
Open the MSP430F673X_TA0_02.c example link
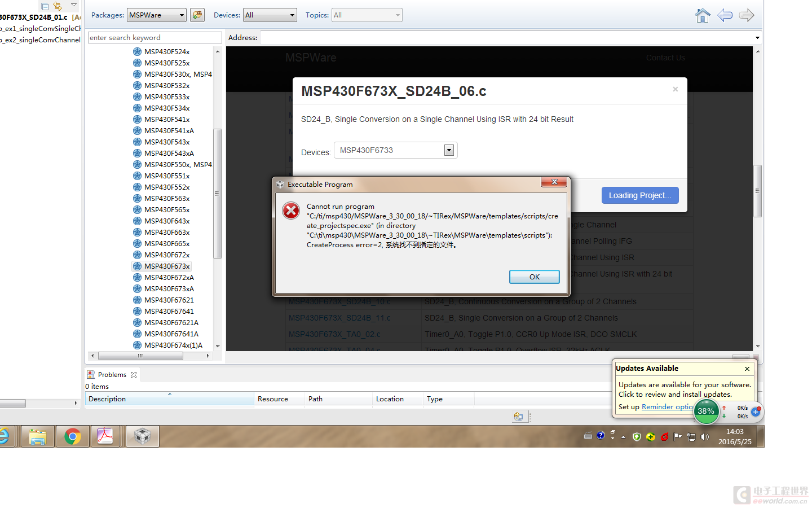[x=334, y=334]
